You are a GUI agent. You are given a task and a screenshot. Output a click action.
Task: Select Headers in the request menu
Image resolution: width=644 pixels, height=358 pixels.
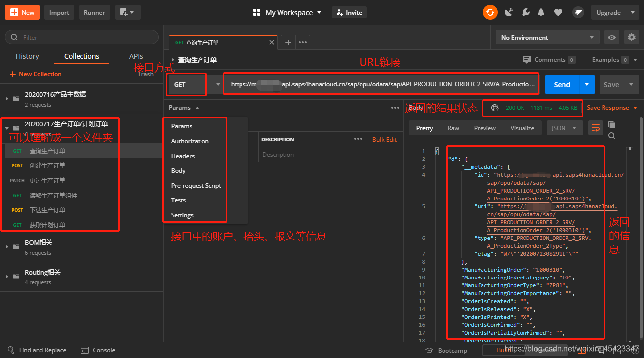(183, 156)
